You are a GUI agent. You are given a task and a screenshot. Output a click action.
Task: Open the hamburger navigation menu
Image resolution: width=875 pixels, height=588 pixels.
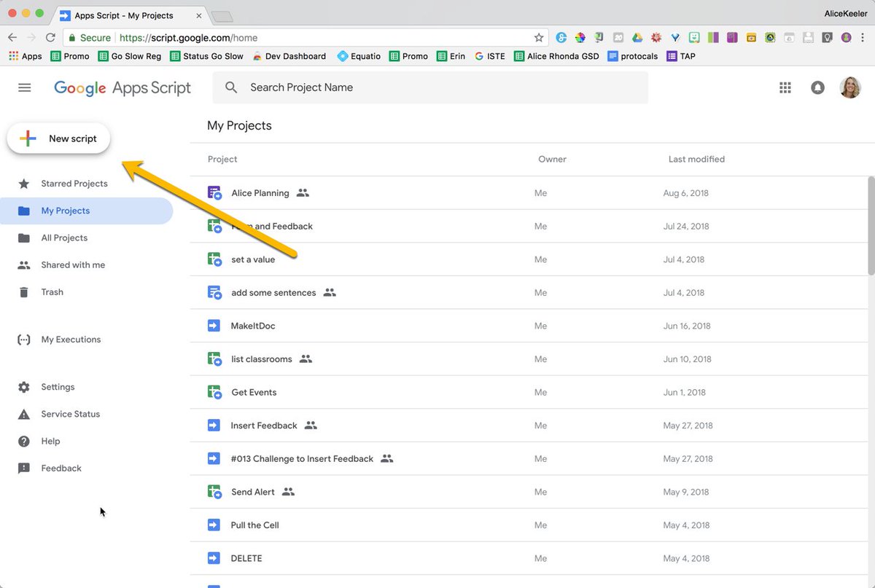click(x=24, y=87)
